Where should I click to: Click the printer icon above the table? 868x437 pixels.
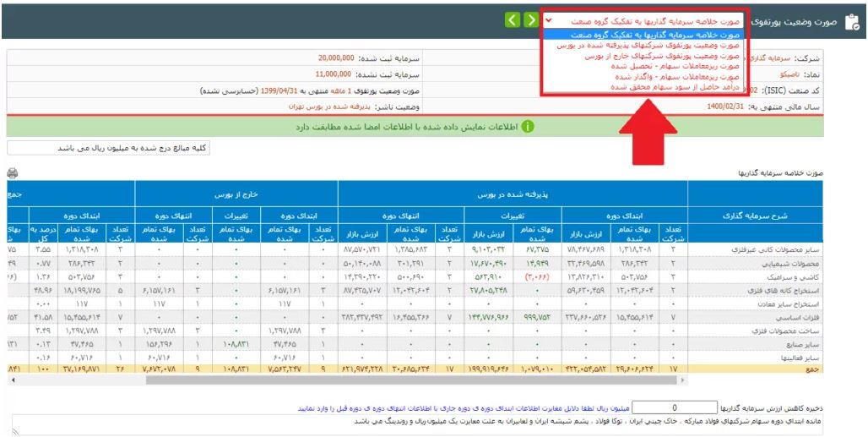(12, 173)
